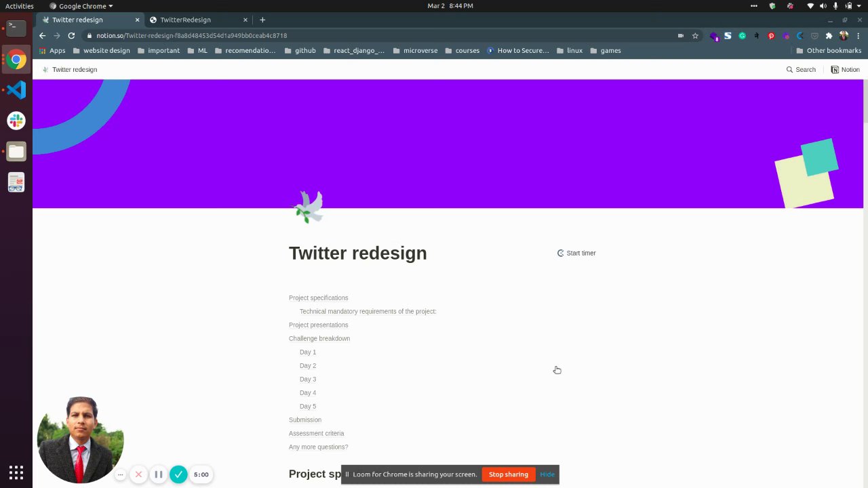Hide the Loom screen sharing bar
The image size is (868, 488).
point(547,474)
